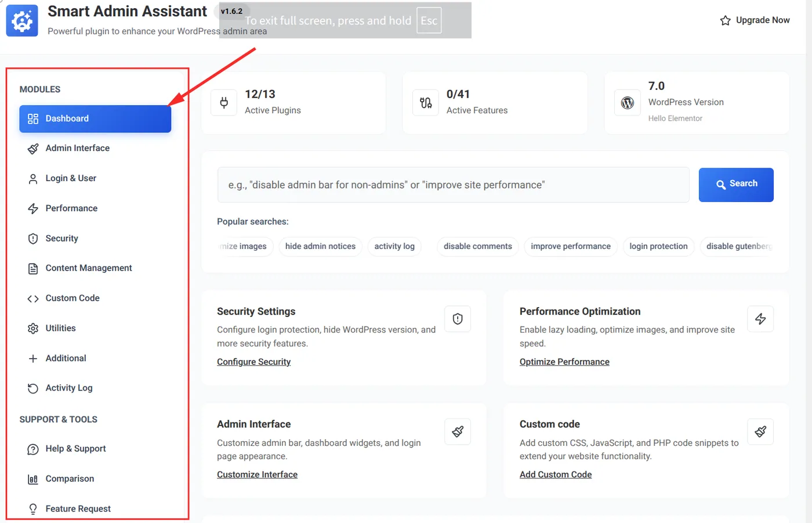Click the Performance lightning bolt sidebar icon
The height and width of the screenshot is (523, 812).
coord(33,208)
